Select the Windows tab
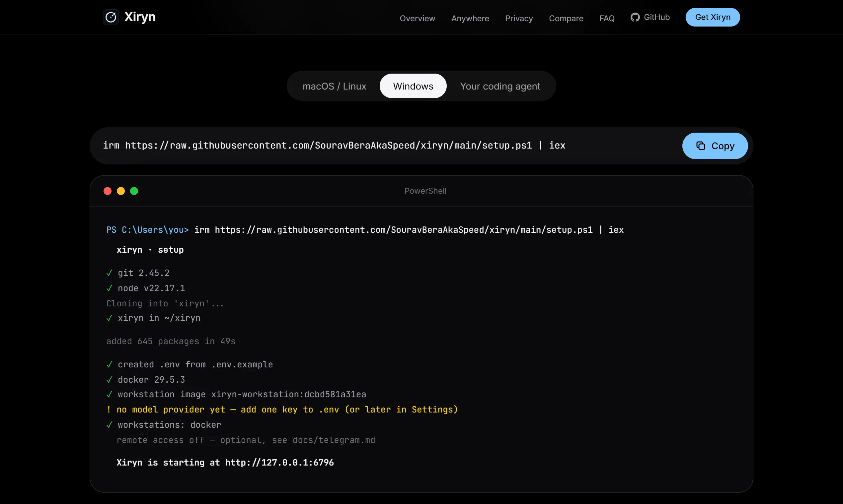This screenshot has width=843, height=504. pyautogui.click(x=413, y=86)
